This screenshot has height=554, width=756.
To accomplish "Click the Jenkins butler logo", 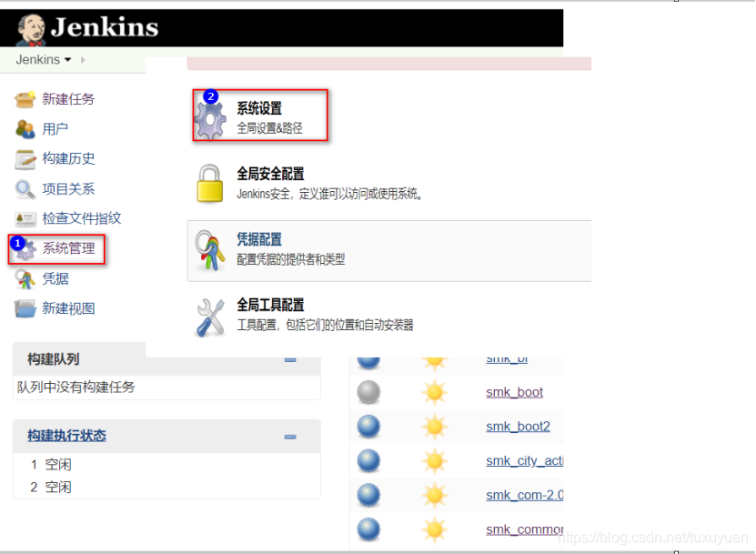I will tap(31, 29).
